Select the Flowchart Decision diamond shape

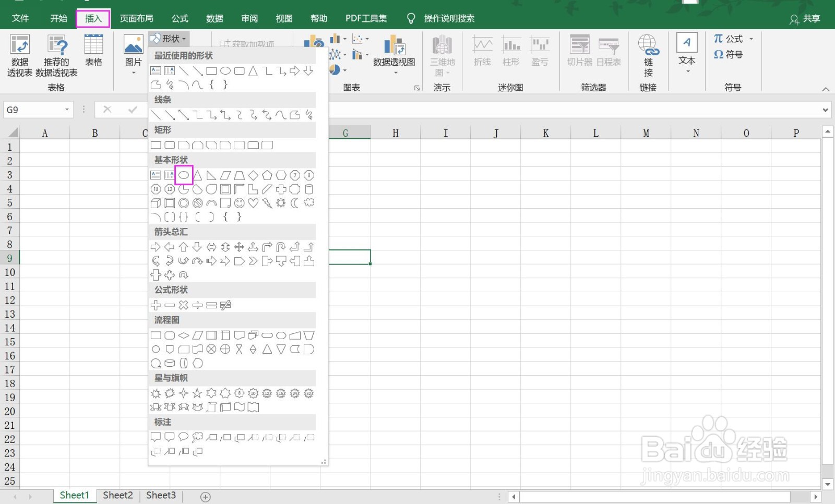184,335
